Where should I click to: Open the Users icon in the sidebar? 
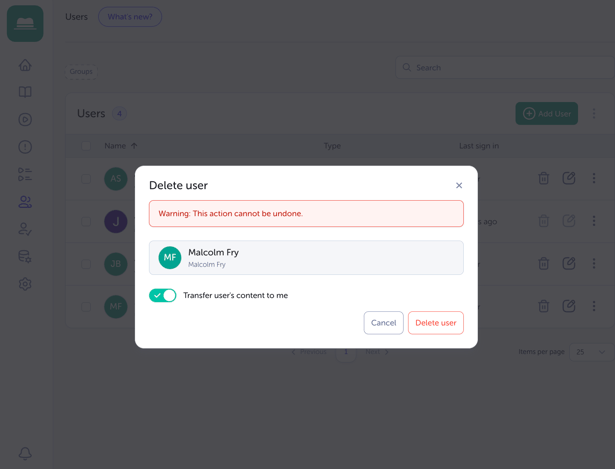point(25,202)
